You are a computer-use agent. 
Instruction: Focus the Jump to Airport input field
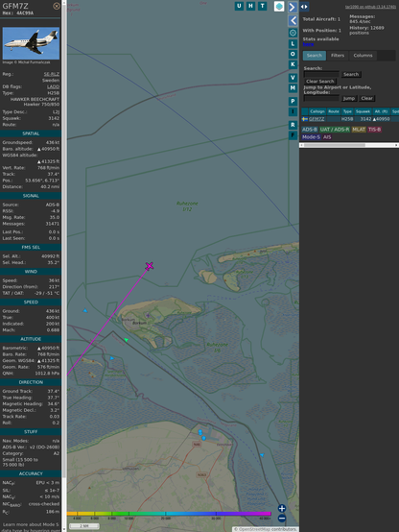coord(321,98)
